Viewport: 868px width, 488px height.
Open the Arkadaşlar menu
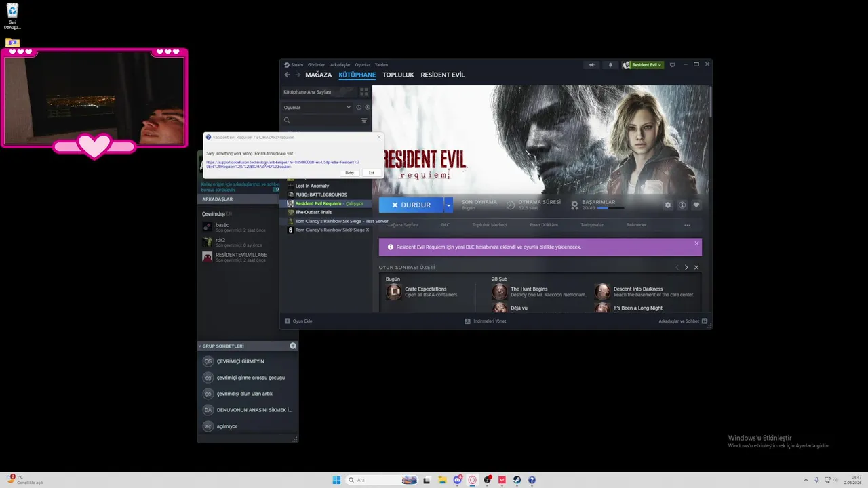tap(340, 65)
